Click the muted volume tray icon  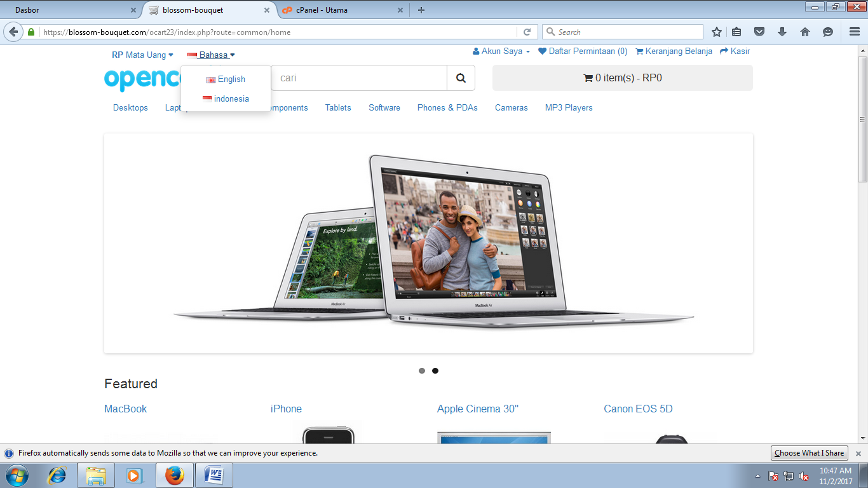(804, 476)
